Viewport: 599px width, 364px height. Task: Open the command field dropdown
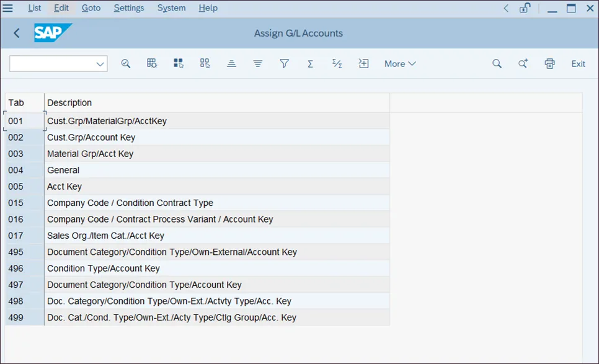tap(100, 64)
